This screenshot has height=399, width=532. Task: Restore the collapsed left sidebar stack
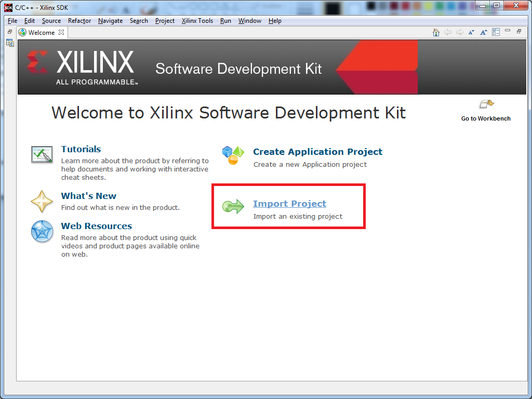click(x=10, y=32)
